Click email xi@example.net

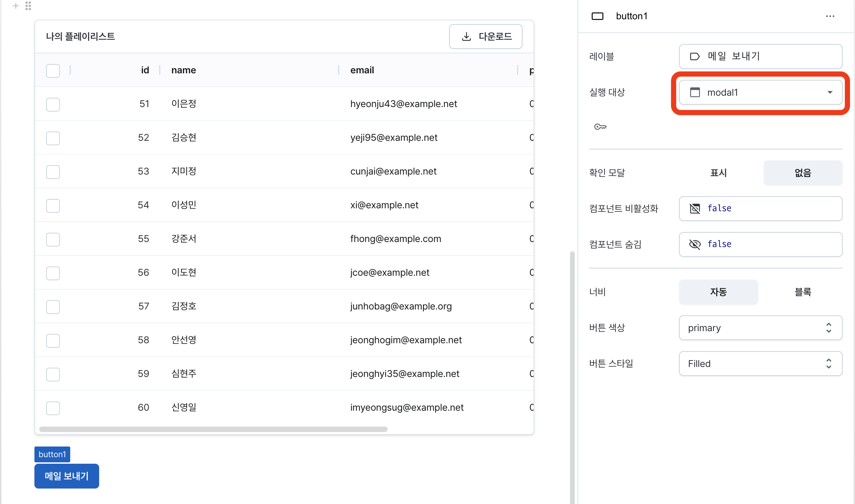(384, 205)
